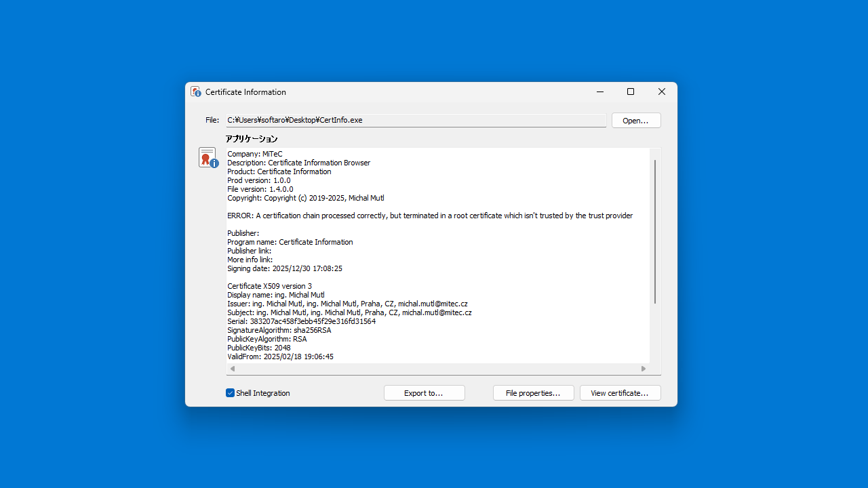This screenshot has width=868, height=488.
Task: Click the minimize window control
Action: pos(599,91)
